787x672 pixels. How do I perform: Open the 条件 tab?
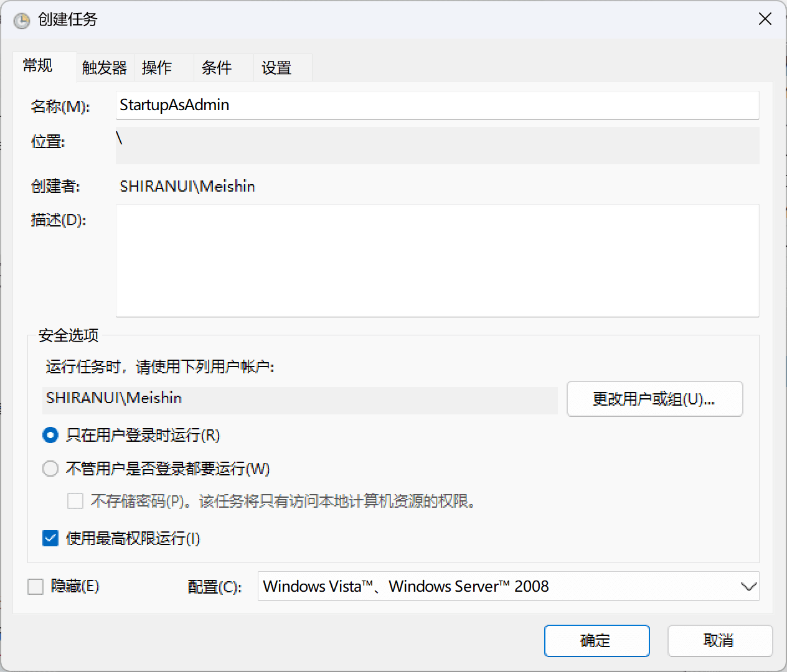coord(217,68)
